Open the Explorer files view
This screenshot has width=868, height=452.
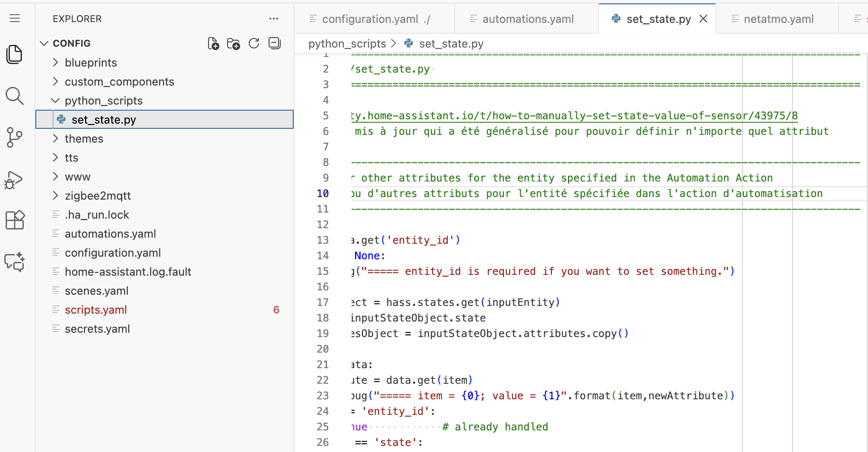15,54
